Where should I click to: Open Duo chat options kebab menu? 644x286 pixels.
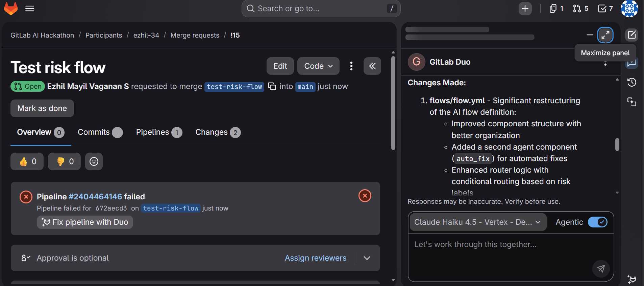[605, 63]
